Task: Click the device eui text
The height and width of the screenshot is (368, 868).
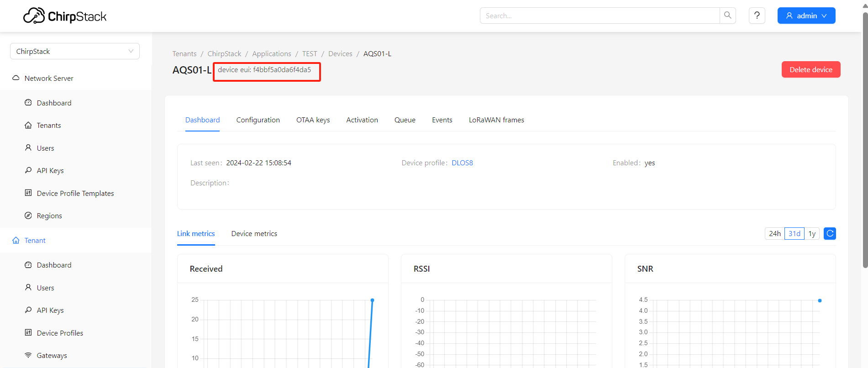Action: tap(264, 69)
